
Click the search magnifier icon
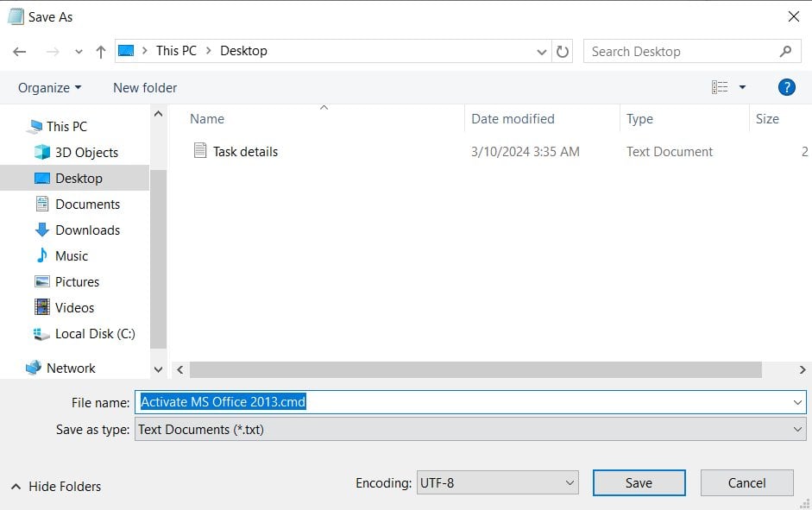[x=785, y=51]
